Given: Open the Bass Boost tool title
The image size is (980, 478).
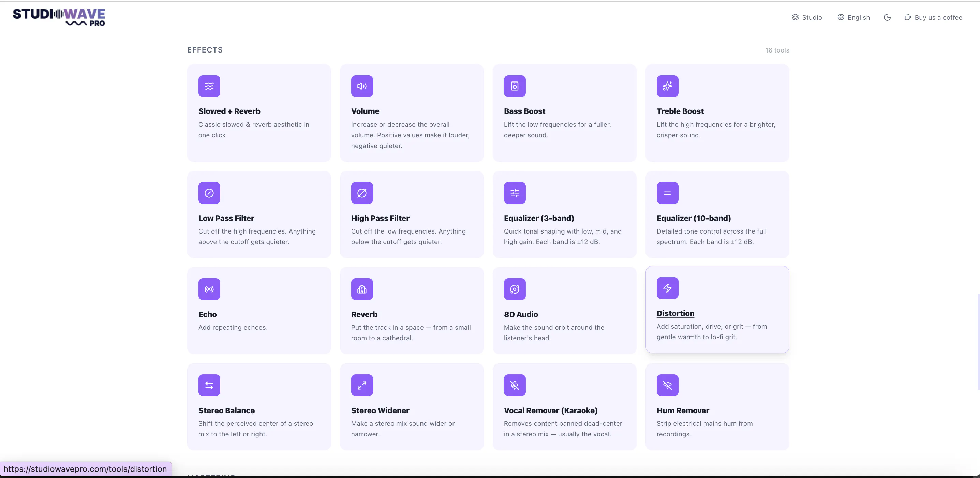Looking at the screenshot, I should pos(525,111).
